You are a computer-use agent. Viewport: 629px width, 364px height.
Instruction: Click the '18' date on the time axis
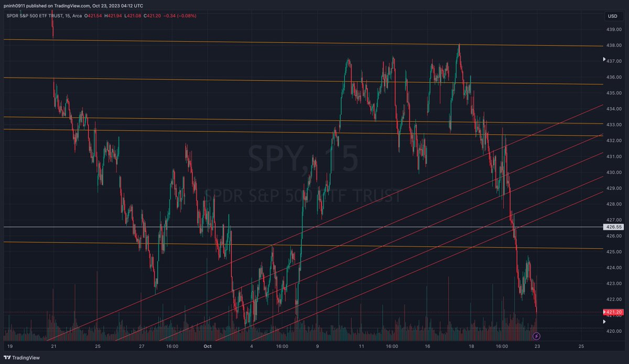click(x=471, y=346)
